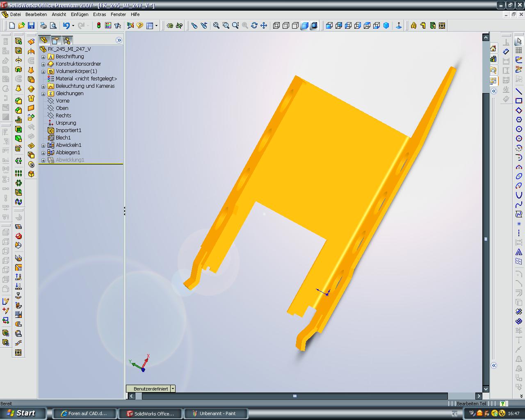Click the Rebuild traffic light icon
525x420 pixels.
tap(98, 25)
